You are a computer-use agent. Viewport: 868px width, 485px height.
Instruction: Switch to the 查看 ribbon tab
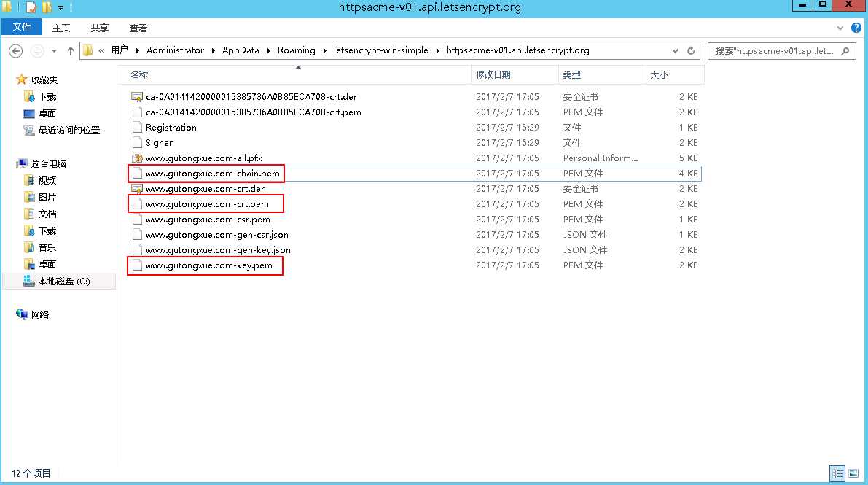138,28
